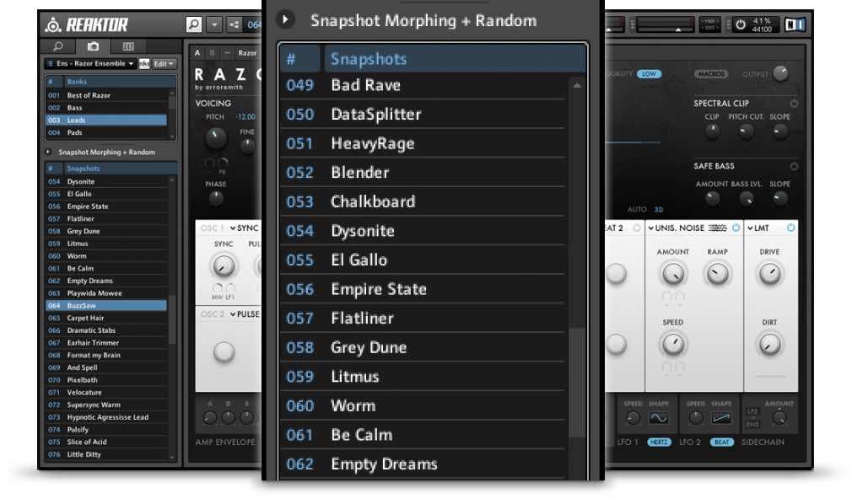Open OSC 2 PULSE type dropdown
Viewport: 852px width, 504px height.
[245, 314]
